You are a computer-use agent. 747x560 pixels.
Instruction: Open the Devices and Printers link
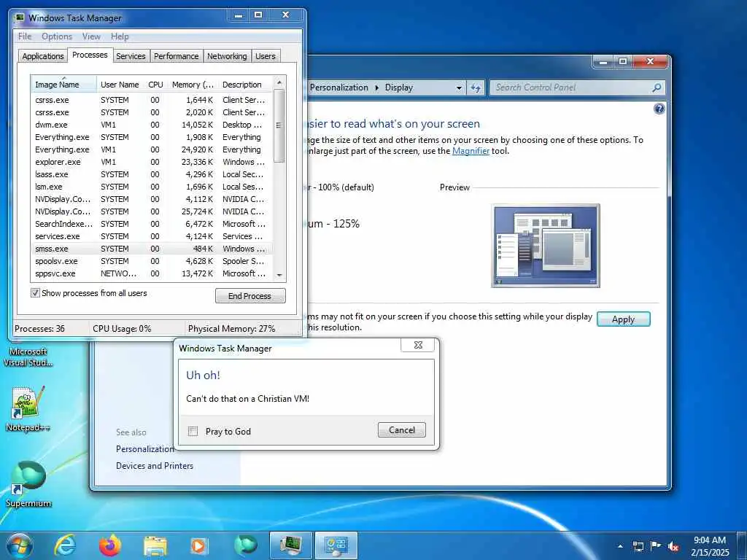click(x=155, y=466)
